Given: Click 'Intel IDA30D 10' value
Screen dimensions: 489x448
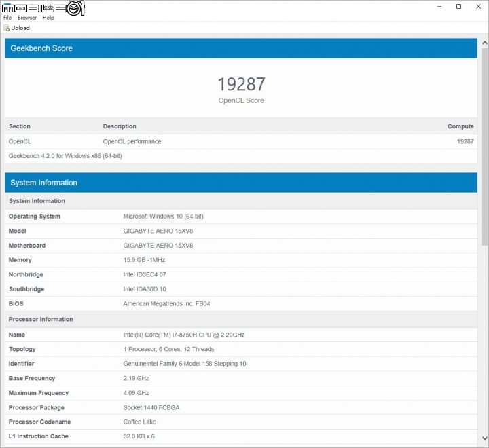Looking at the screenshot, I should point(145,289).
